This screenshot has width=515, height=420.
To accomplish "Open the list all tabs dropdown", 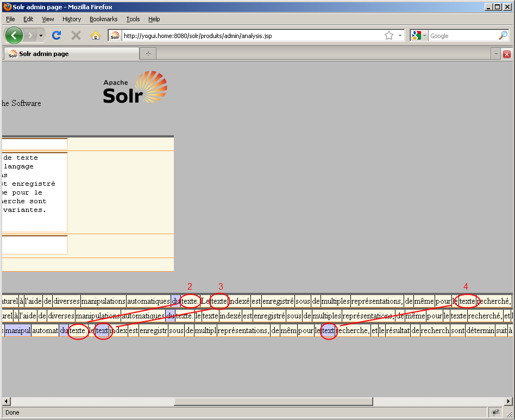I will [x=495, y=54].
